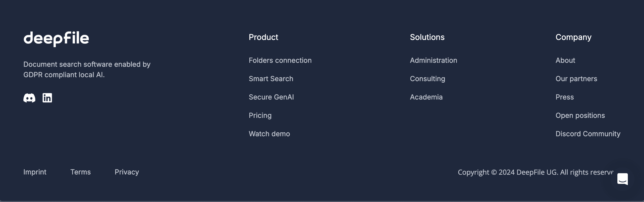644x202 pixels.
Task: Read the Terms page
Action: [x=81, y=172]
